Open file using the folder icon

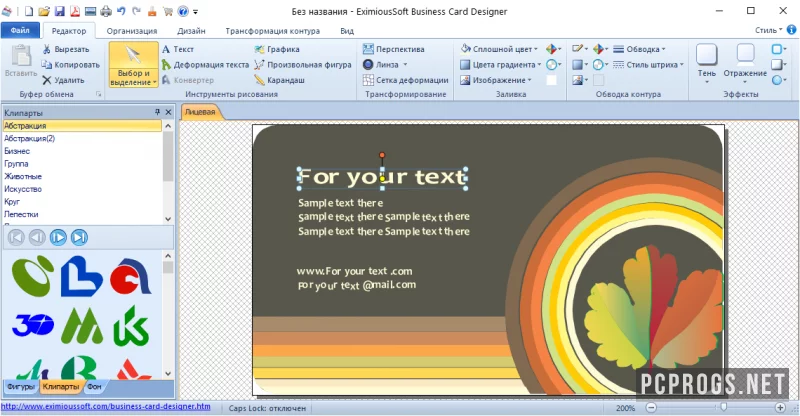pos(44,11)
